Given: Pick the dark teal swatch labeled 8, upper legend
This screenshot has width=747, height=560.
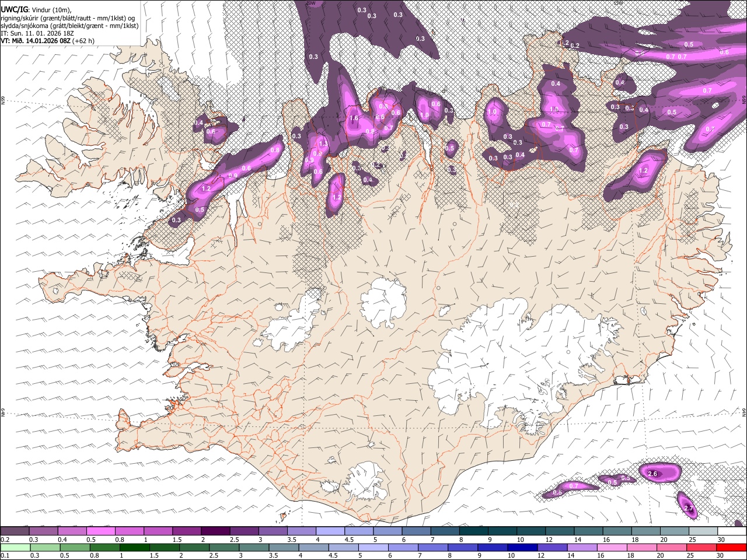Looking at the screenshot, I should click(x=473, y=531).
